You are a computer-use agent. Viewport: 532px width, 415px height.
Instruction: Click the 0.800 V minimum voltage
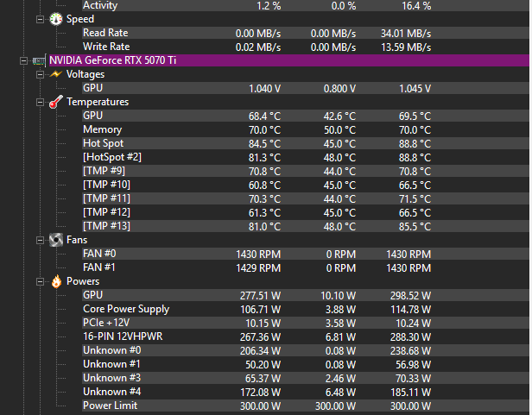339,89
